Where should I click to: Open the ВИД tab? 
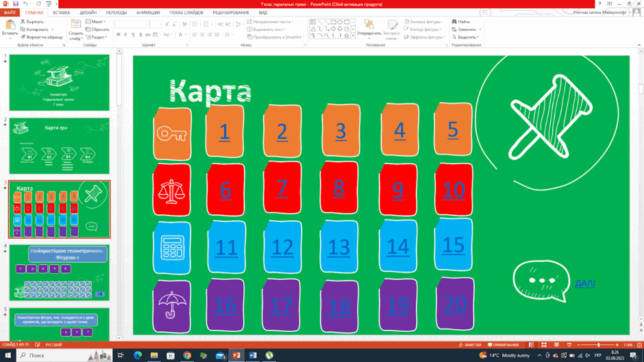263,13
